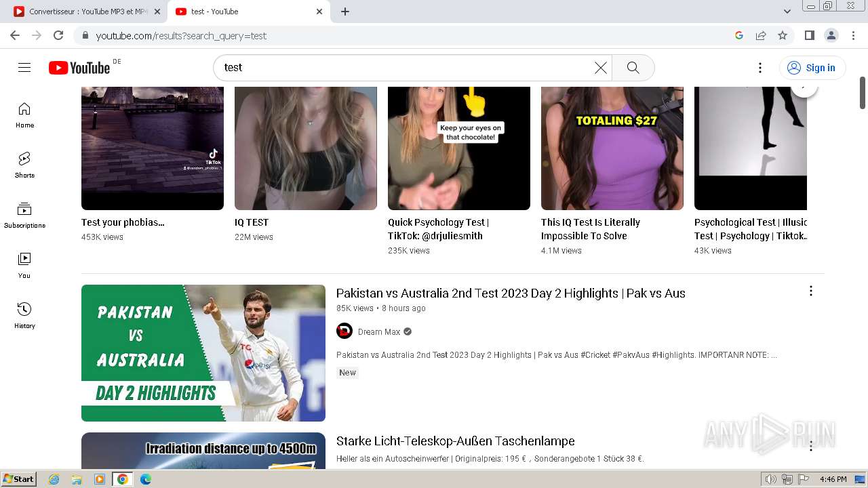
Task: Open the Chrome profile icon
Action: [x=831, y=35]
